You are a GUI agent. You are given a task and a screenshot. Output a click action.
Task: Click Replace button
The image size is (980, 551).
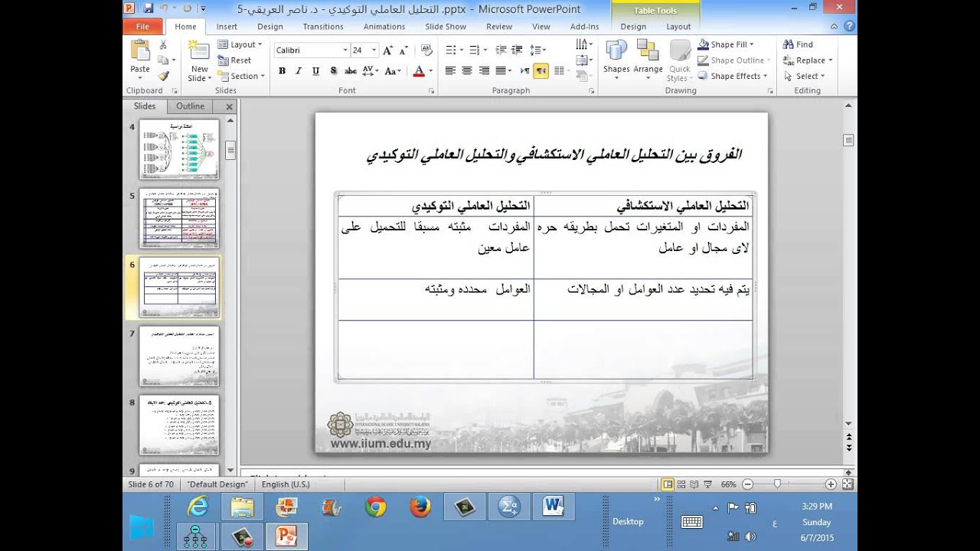[807, 60]
